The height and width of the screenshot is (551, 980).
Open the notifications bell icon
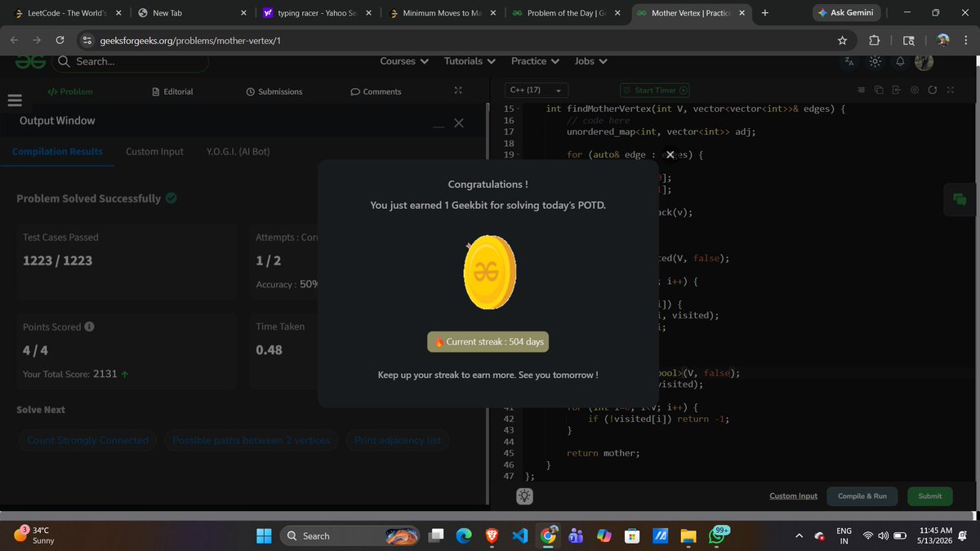tap(900, 61)
